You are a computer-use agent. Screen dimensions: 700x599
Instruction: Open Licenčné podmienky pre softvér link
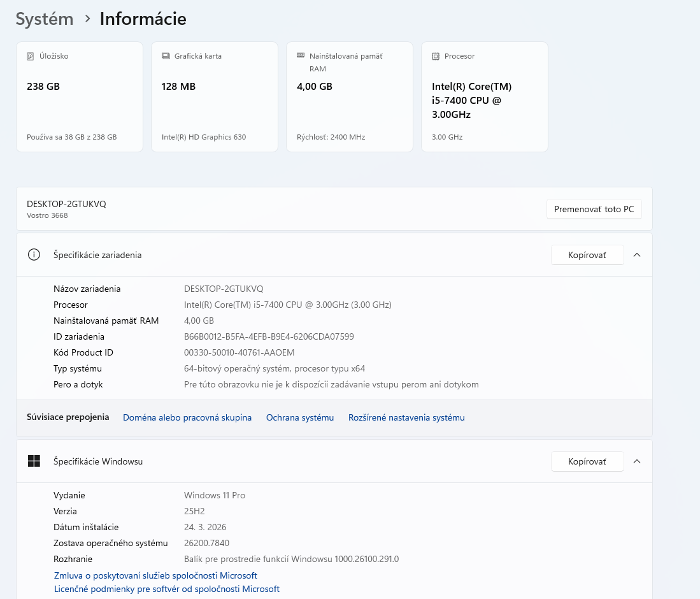167,589
